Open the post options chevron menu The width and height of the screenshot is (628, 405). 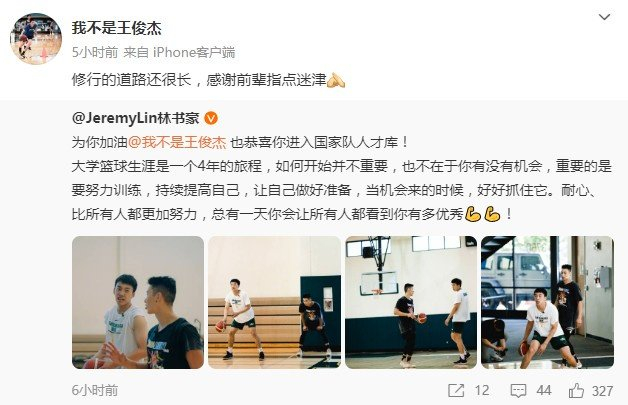(604, 17)
